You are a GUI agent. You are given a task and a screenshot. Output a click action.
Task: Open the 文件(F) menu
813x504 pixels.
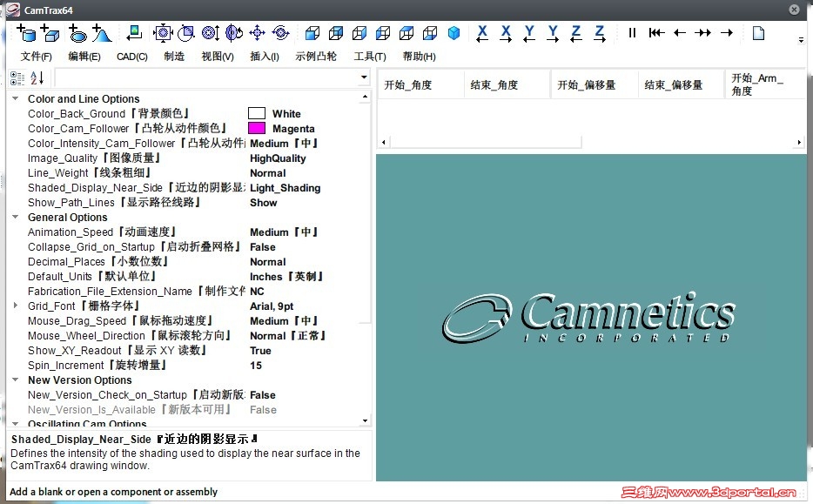(36, 57)
